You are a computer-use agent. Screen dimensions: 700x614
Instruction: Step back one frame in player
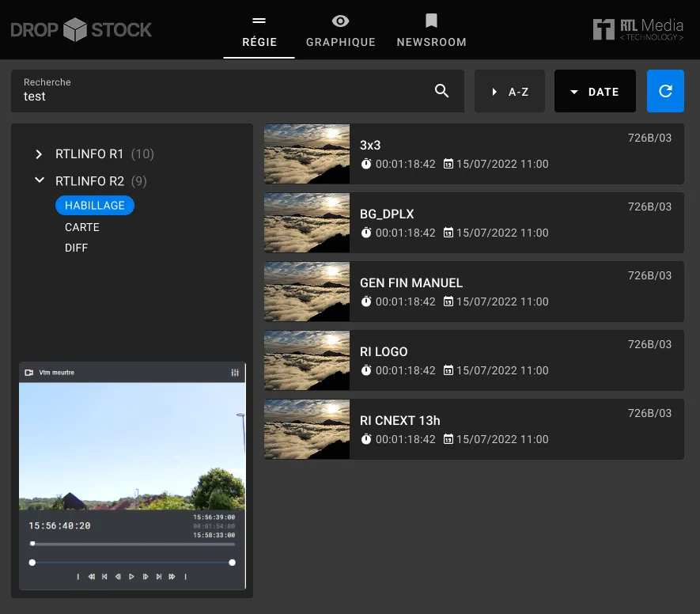(118, 577)
